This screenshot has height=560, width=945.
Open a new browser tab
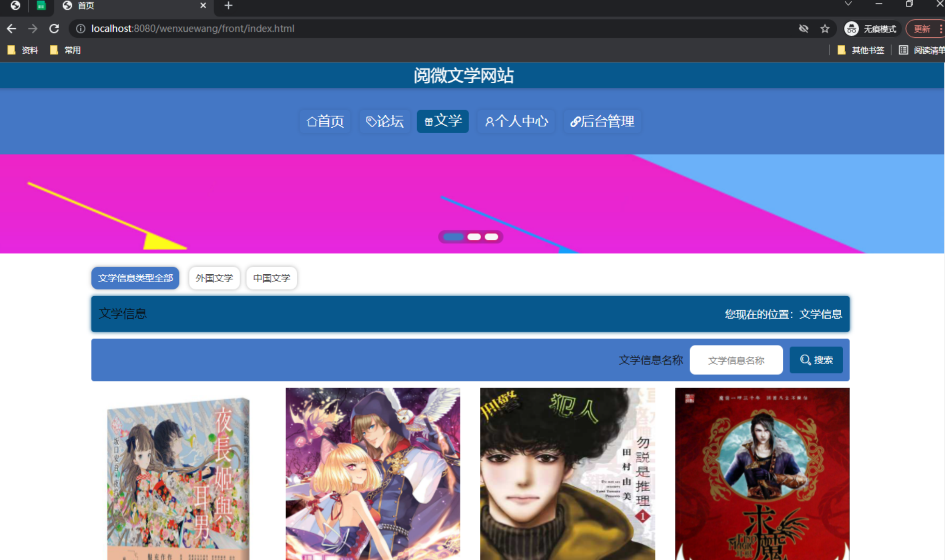pos(228,5)
